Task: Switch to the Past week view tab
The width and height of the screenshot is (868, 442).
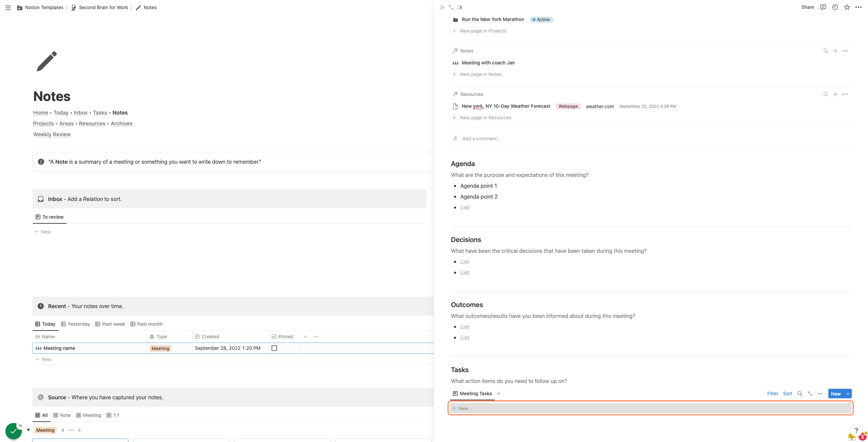Action: click(x=110, y=324)
